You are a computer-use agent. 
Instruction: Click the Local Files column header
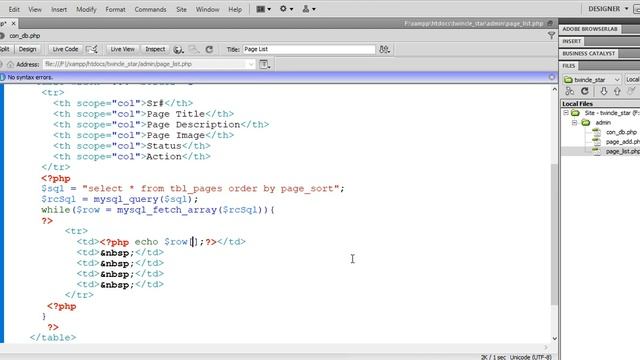click(577, 104)
